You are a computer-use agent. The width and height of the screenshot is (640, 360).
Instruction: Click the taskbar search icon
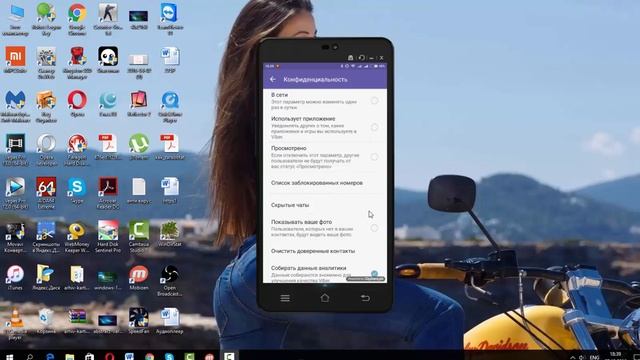[30, 356]
